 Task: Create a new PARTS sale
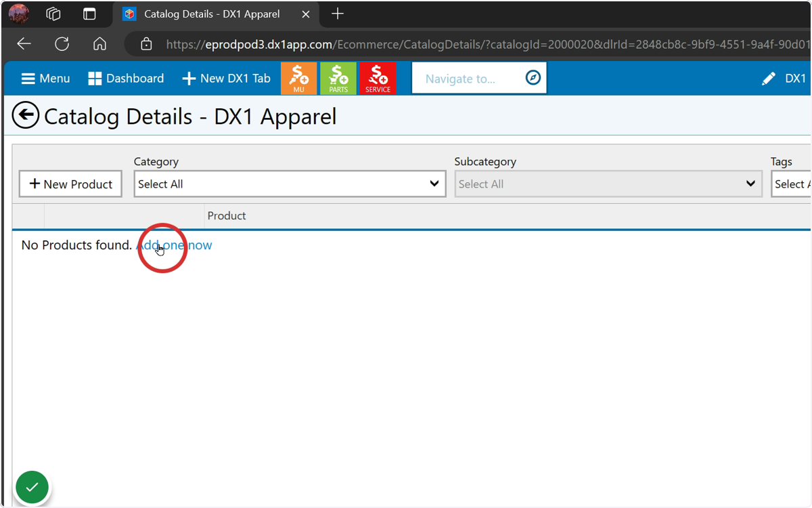coord(338,79)
